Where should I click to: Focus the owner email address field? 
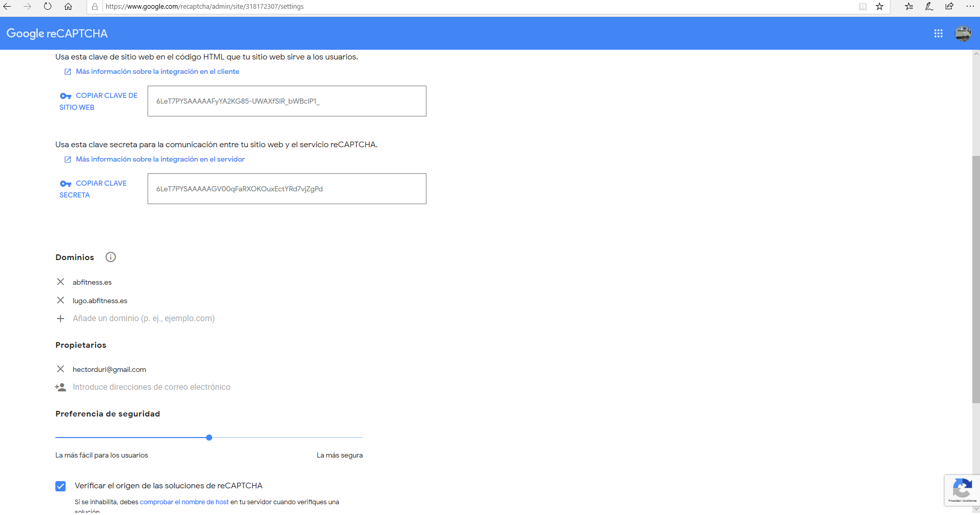[152, 387]
